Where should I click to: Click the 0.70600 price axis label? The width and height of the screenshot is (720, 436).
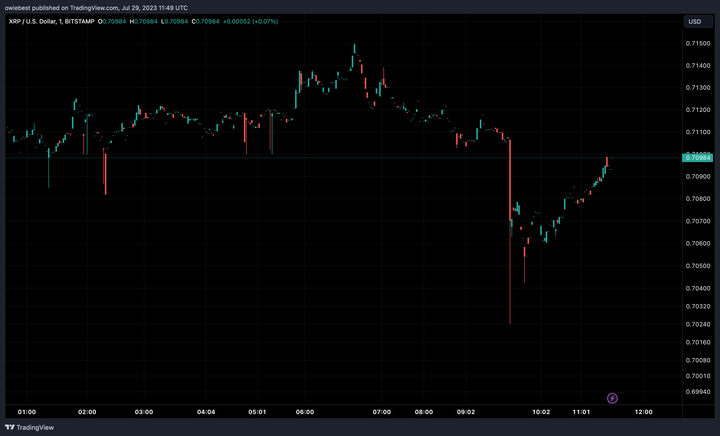pyautogui.click(x=698, y=243)
